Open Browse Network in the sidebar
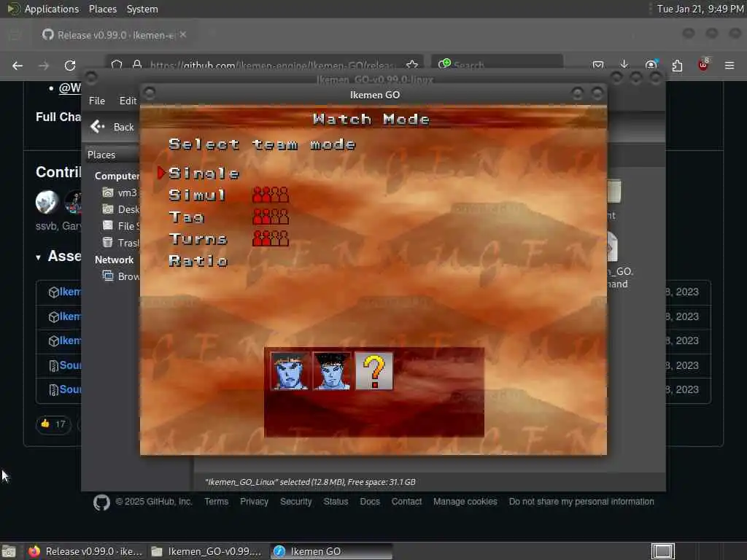This screenshot has height=560, width=747. [x=122, y=276]
